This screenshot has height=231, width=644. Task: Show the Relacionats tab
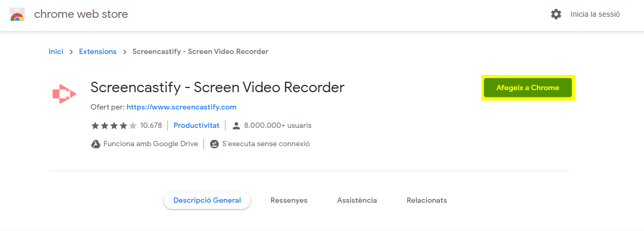coord(427,200)
